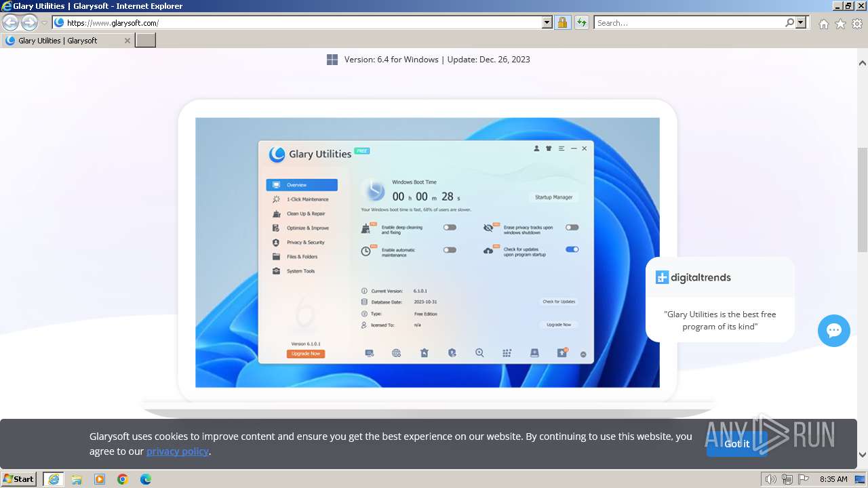Open a new blank tab

point(146,41)
